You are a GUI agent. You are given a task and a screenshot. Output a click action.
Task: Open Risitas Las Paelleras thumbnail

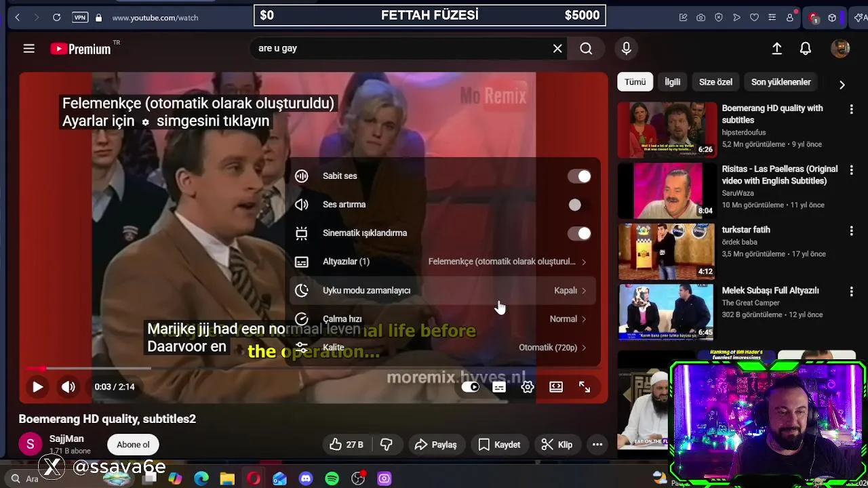point(667,190)
